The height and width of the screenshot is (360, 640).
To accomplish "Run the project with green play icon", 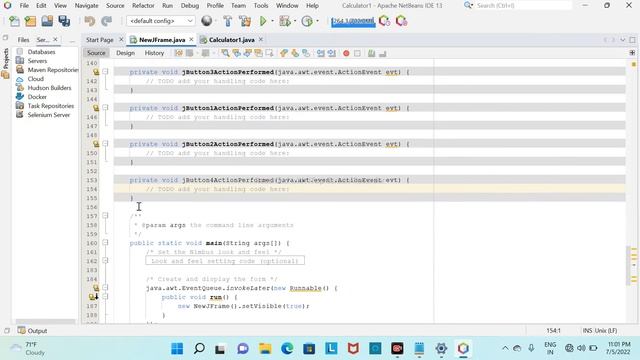I will 263,21.
